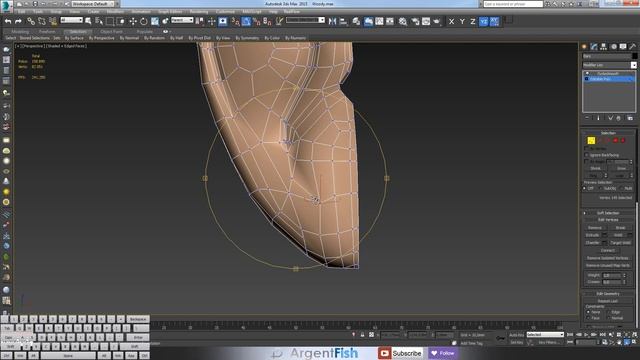Switch to the Hierarchy command panel tab
640x360 pixels.
click(x=604, y=47)
